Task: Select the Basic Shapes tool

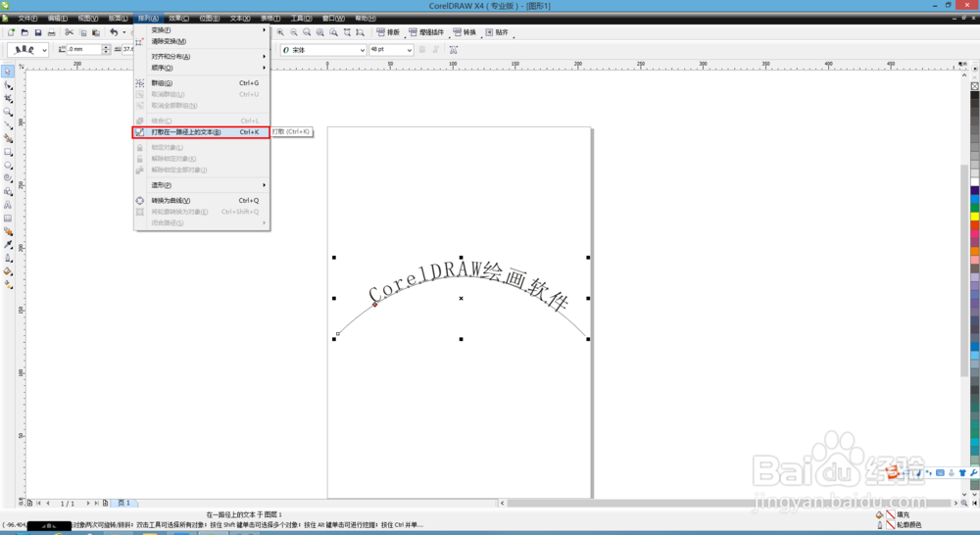Action: pyautogui.click(x=8, y=192)
